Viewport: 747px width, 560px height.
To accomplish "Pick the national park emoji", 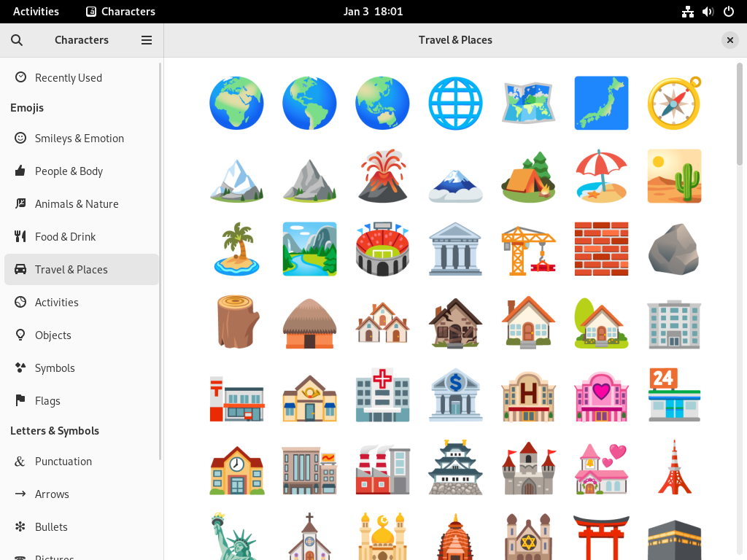I will pos(309,249).
